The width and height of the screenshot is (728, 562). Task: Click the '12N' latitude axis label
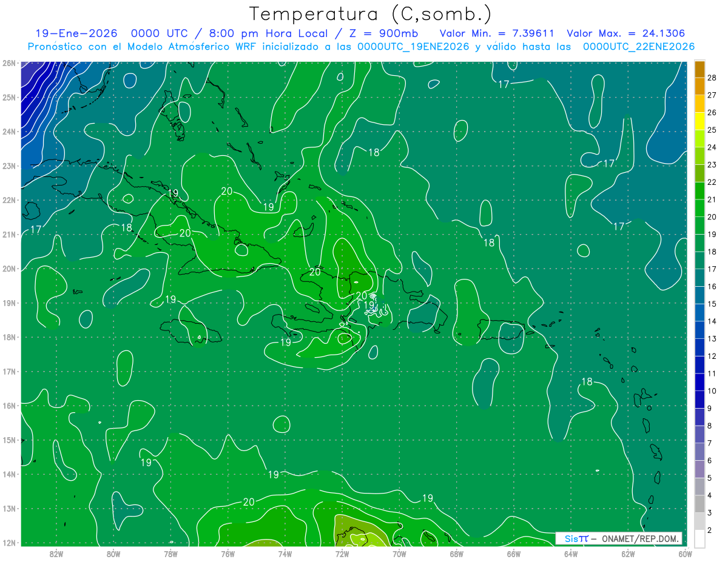click(x=8, y=543)
